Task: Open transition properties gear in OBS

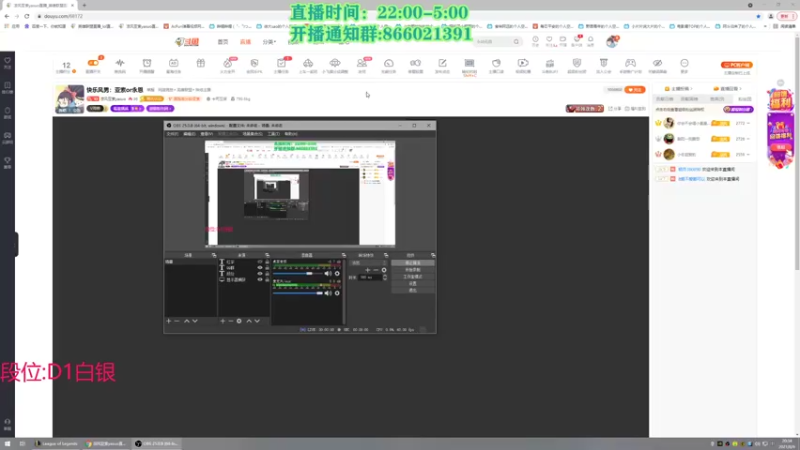Action: (384, 270)
